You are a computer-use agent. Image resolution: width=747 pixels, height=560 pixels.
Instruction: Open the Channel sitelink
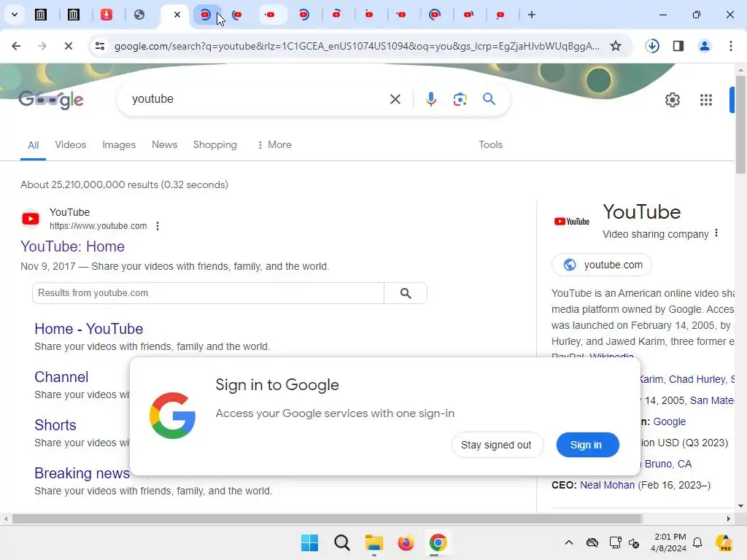[61, 377]
